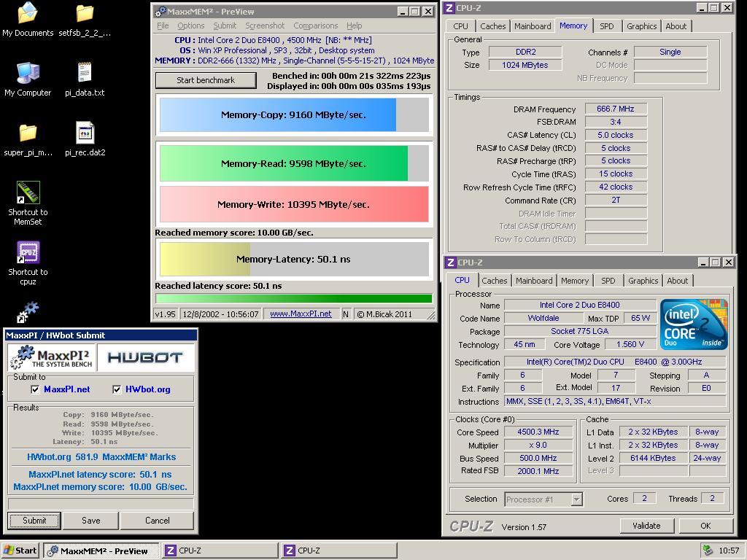Open the Help menu in MaxxMEM²
The height and width of the screenshot is (560, 747).
pos(354,26)
